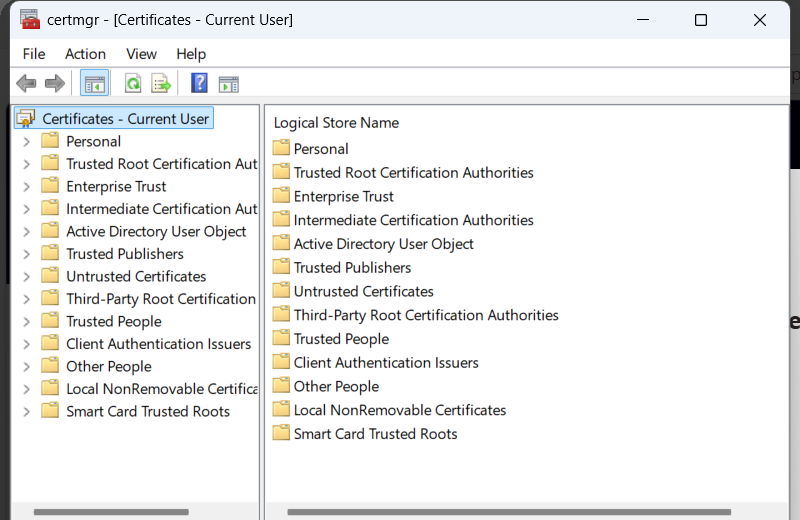Select Personal in the left tree

click(93, 141)
